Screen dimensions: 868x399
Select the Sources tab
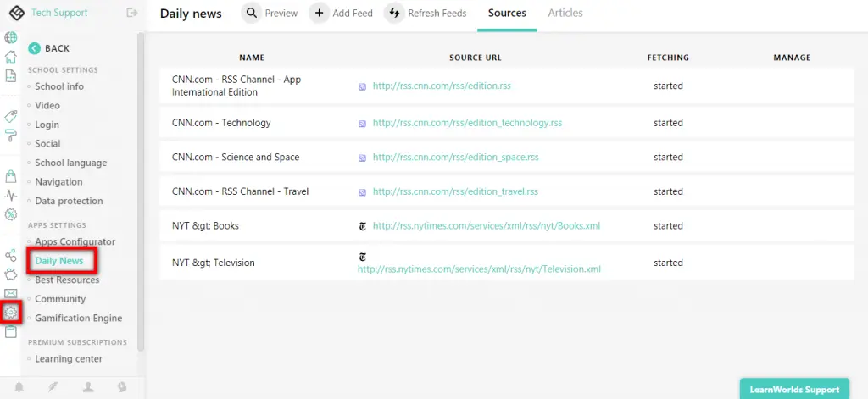507,13
